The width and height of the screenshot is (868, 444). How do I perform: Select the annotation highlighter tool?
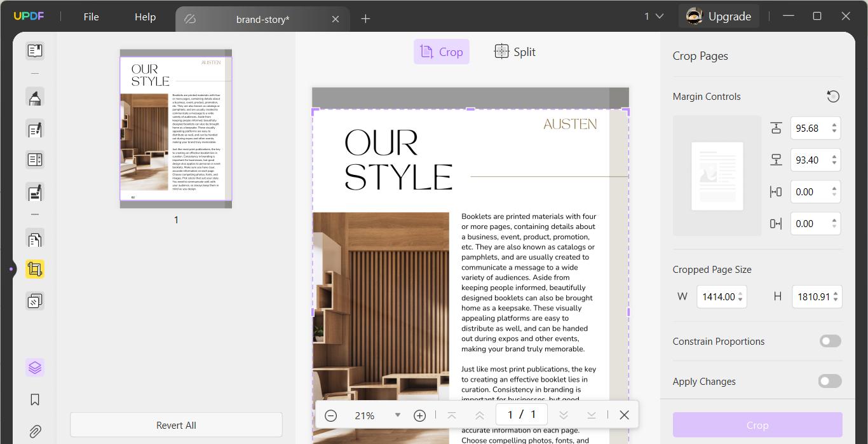coord(34,97)
